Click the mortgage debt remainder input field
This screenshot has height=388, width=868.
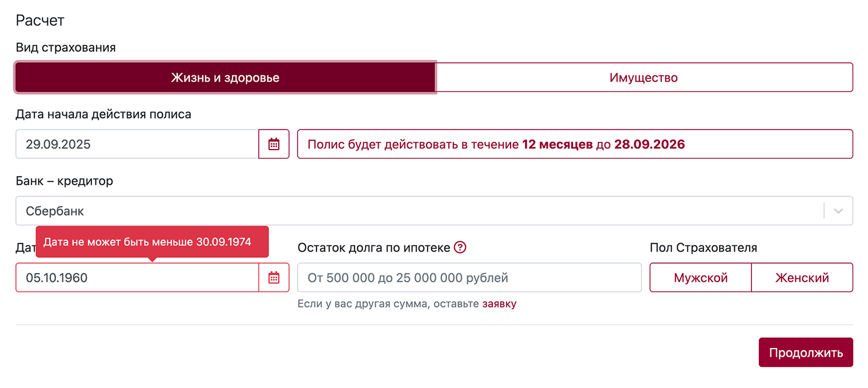point(468,277)
